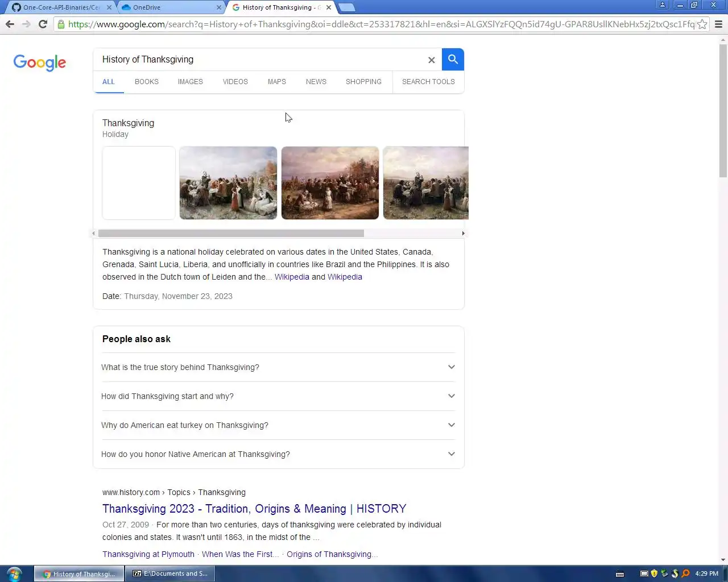Open the on-screen keyboard tray icon
This screenshot has width=728, height=582.
pyautogui.click(x=620, y=574)
